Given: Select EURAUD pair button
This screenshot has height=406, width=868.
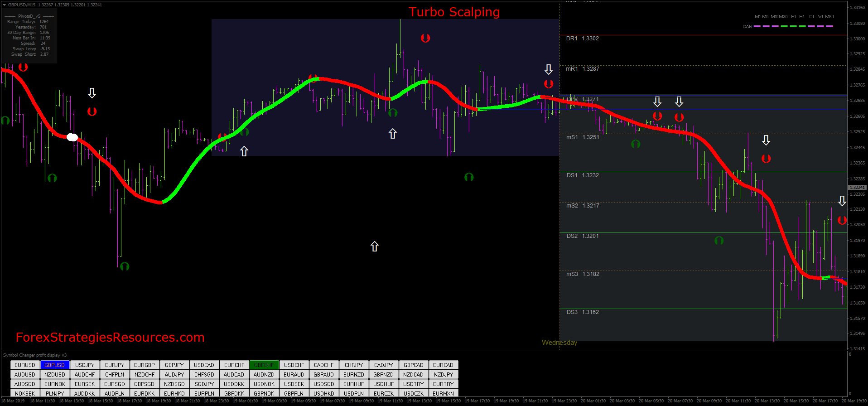Looking at the screenshot, I should (294, 375).
